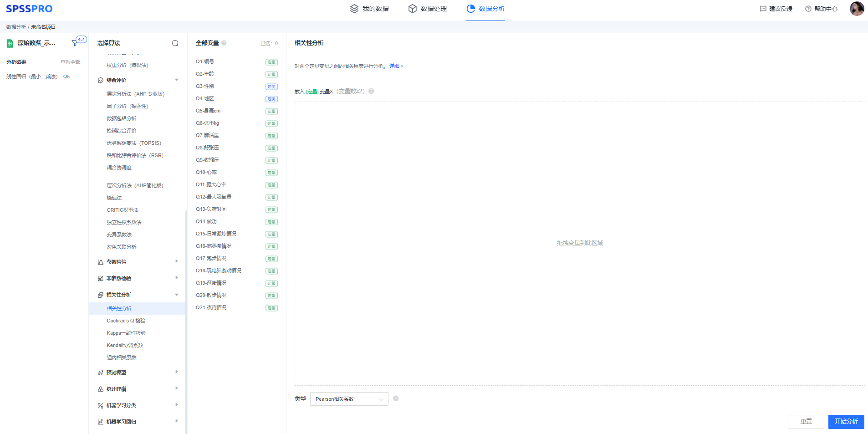This screenshot has width=868, height=434.
Task: Collapse the 综合评价 section arrow
Action: (x=177, y=80)
